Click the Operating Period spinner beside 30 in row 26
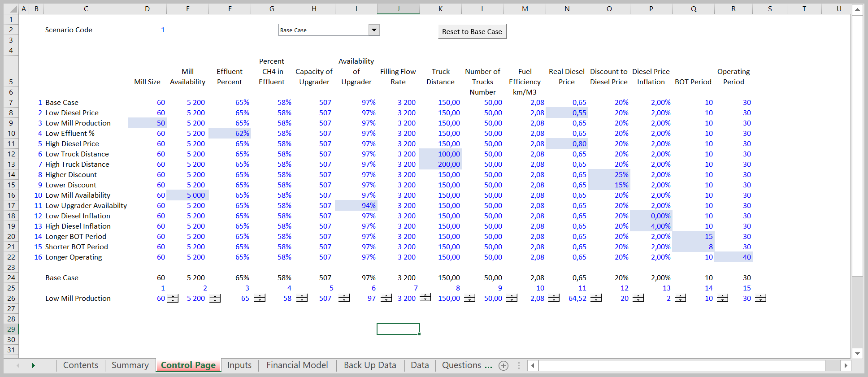The width and height of the screenshot is (868, 377). (x=760, y=298)
